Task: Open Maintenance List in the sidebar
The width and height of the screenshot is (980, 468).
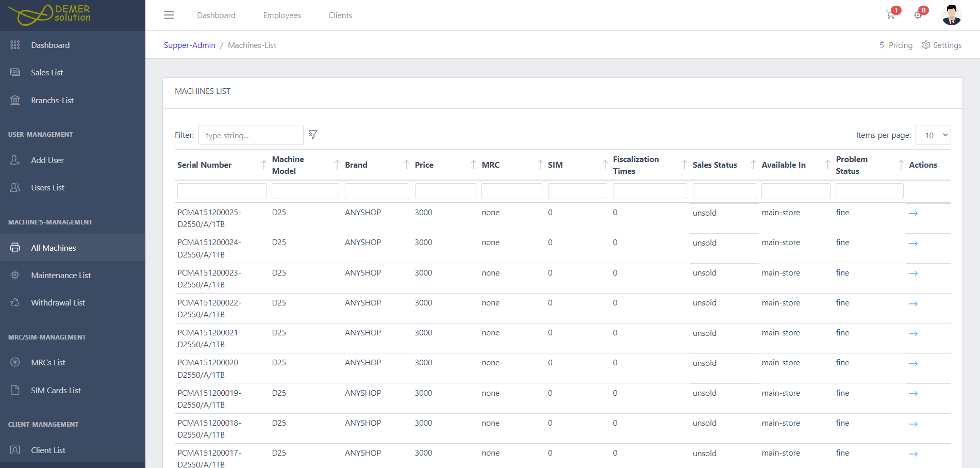Action: (x=73, y=275)
